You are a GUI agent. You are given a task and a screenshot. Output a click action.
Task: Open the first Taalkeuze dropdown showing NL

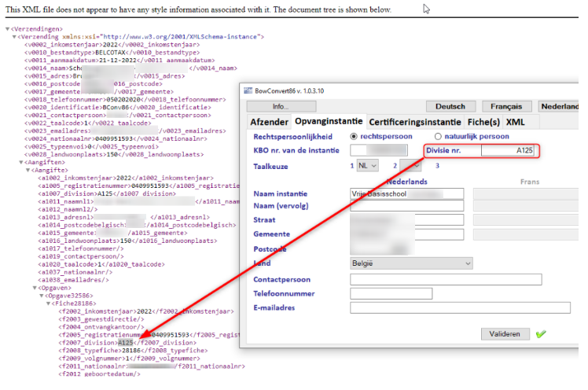(x=368, y=165)
